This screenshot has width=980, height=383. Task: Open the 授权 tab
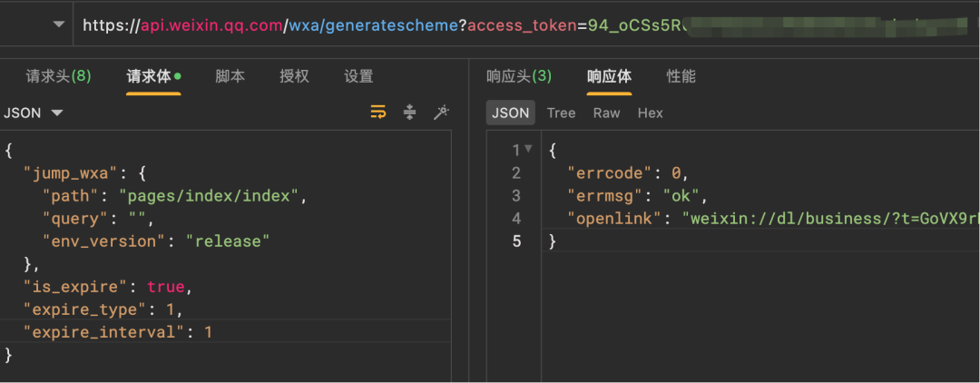coord(294,76)
